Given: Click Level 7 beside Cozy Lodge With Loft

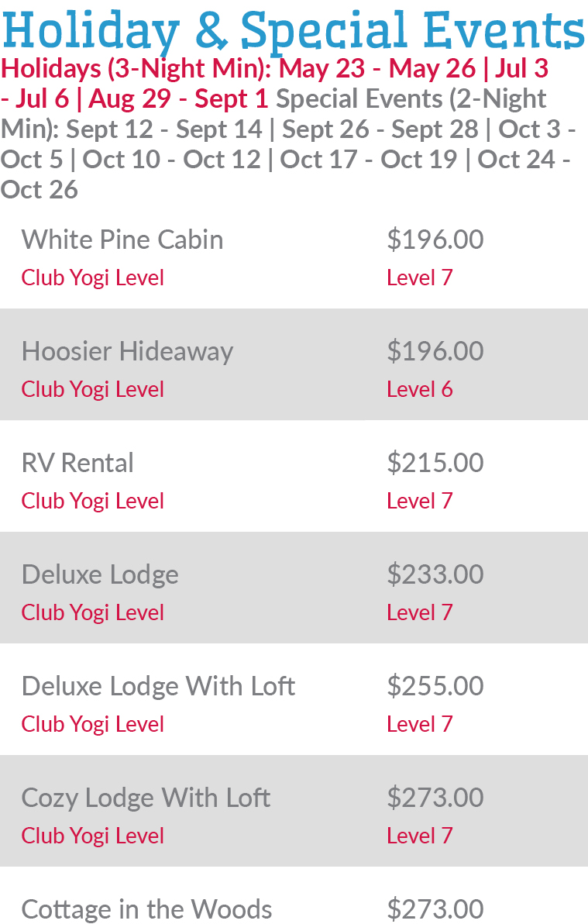Looking at the screenshot, I should pos(419,836).
